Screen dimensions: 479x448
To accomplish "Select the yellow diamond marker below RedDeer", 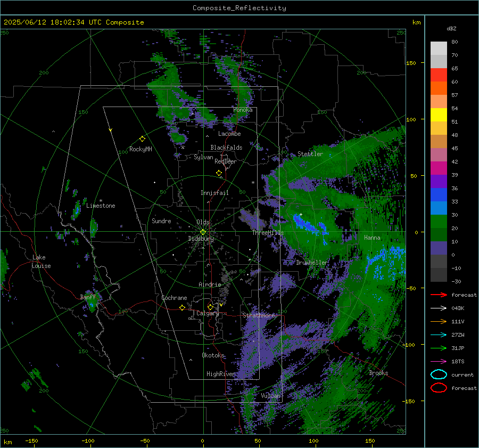I will coord(219,173).
